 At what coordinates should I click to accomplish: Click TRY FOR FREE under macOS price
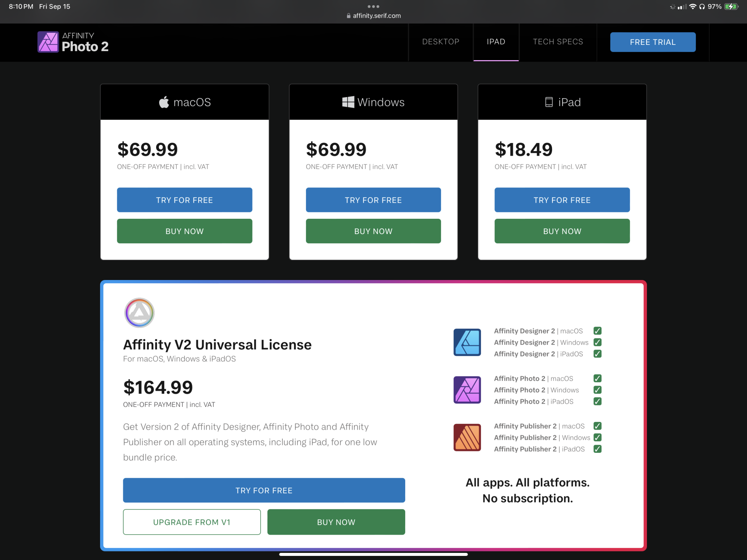pyautogui.click(x=185, y=200)
